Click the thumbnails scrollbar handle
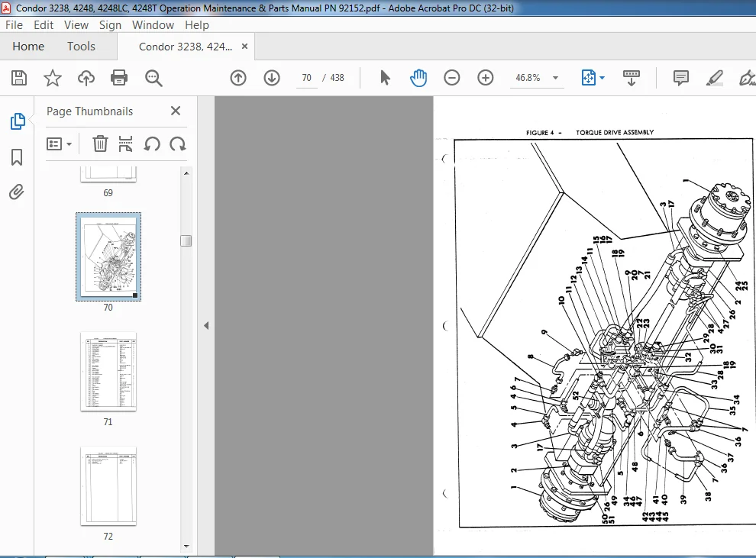 coord(186,240)
